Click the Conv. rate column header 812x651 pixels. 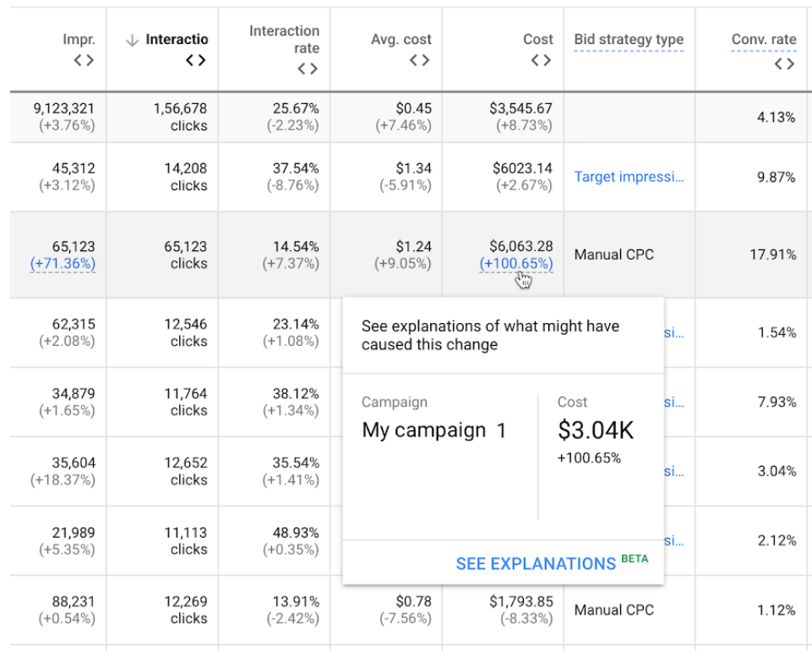[x=764, y=40]
